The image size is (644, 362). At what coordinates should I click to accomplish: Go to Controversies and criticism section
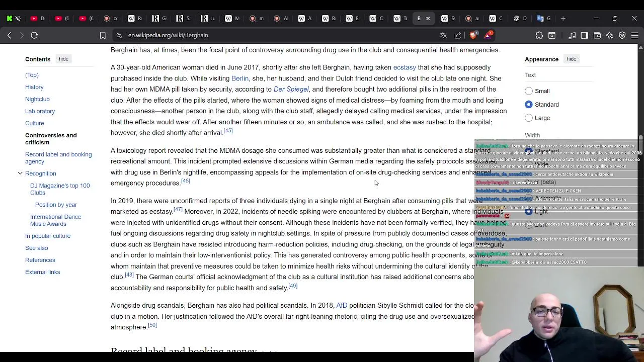51,139
